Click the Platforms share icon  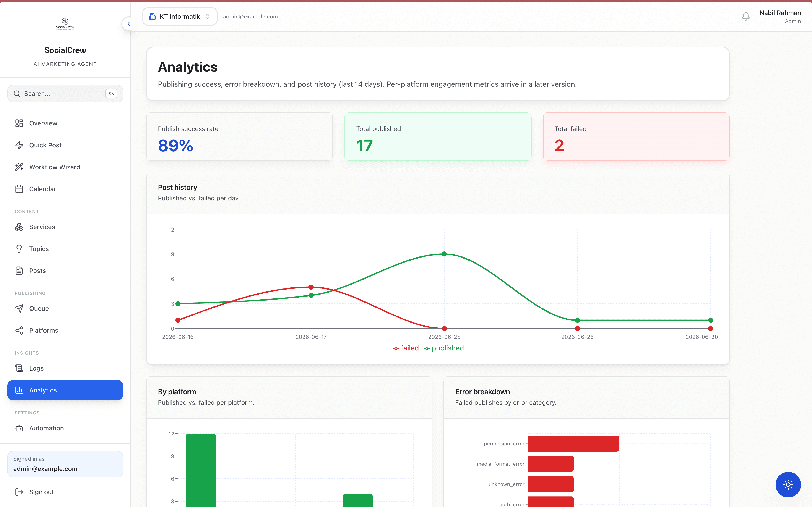19,330
